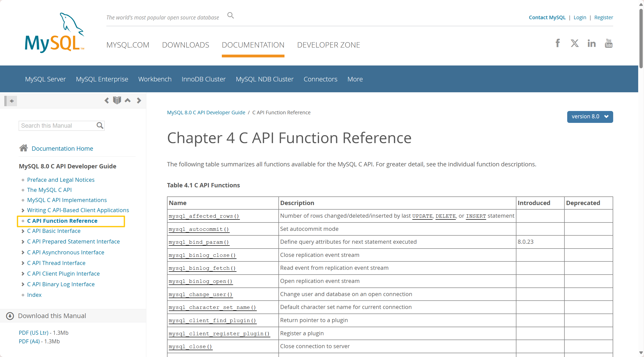Image resolution: width=644 pixels, height=357 pixels.
Task: Expand Writing C API-Based Client Applications
Action: click(x=23, y=210)
